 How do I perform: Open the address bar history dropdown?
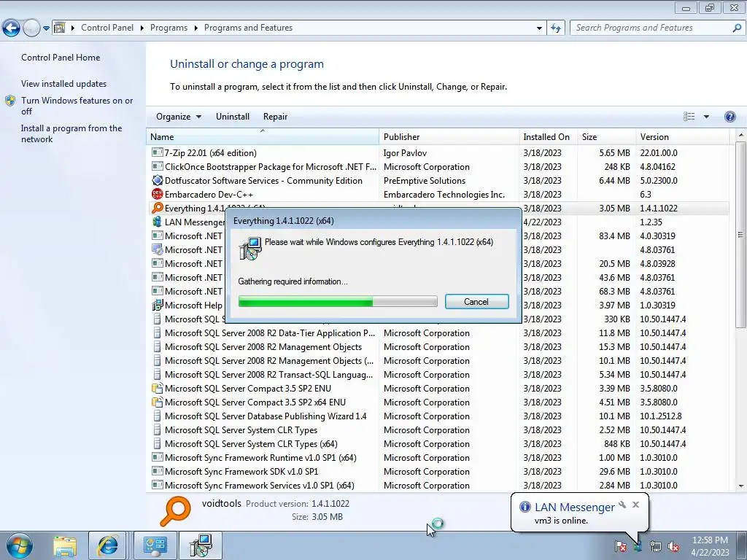point(539,28)
